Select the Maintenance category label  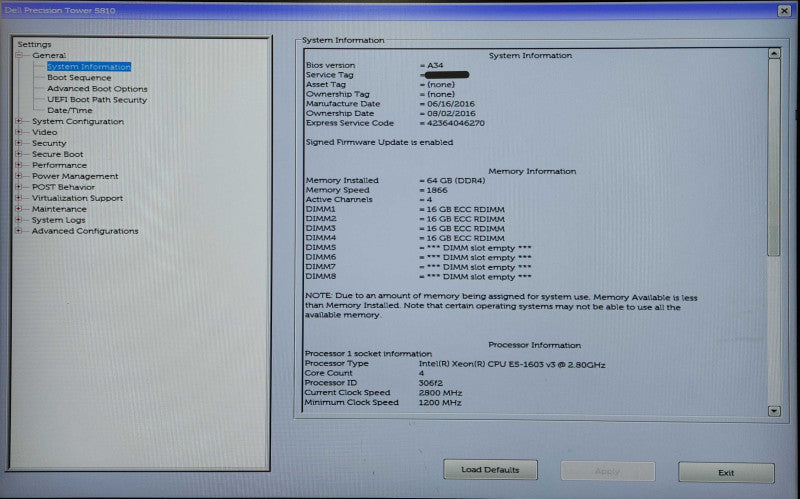click(x=59, y=209)
